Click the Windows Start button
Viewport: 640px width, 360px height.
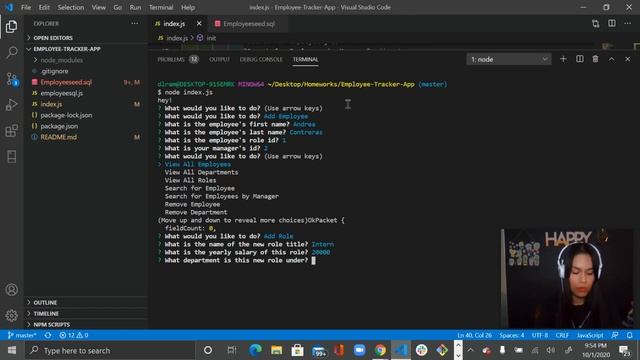click(12, 350)
